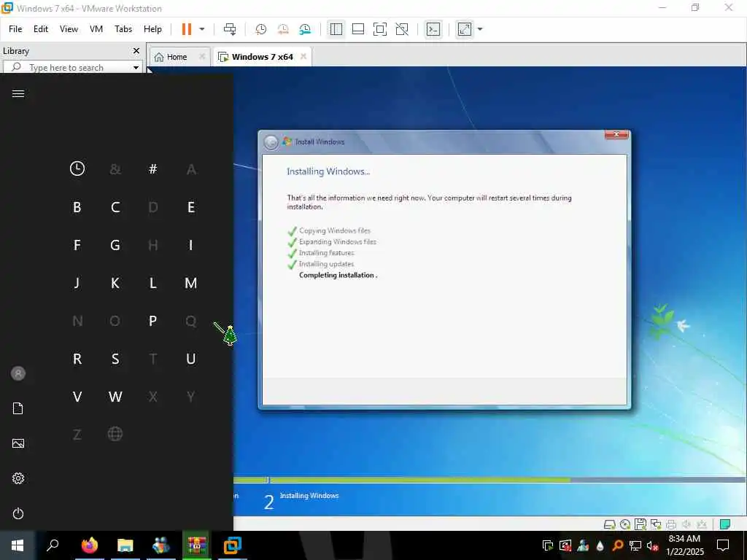
Task: Open the Help menu
Action: tap(152, 29)
